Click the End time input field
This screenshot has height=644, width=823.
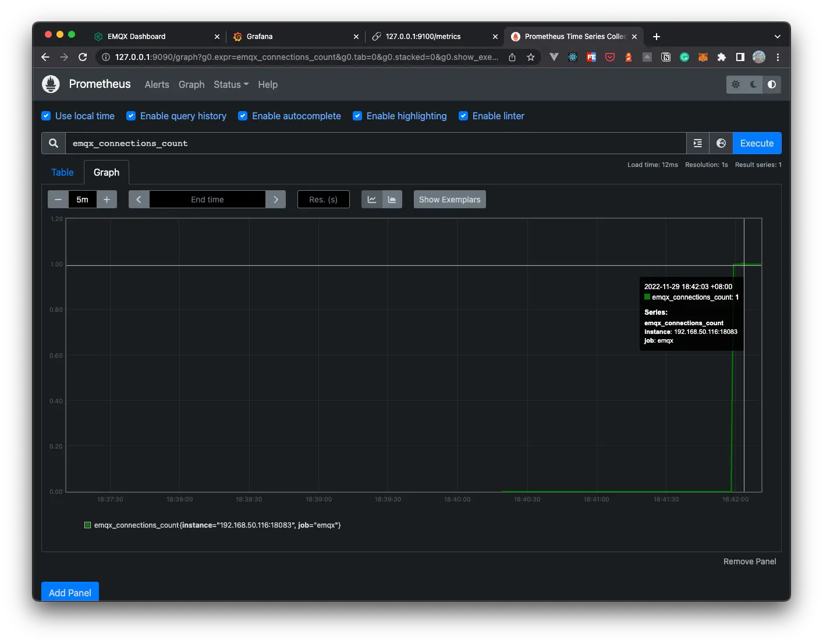[x=207, y=199]
